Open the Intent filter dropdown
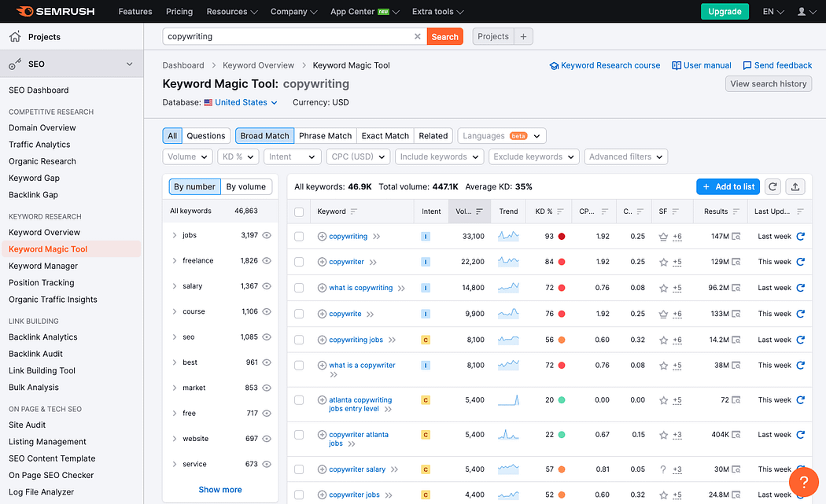 [x=292, y=156]
